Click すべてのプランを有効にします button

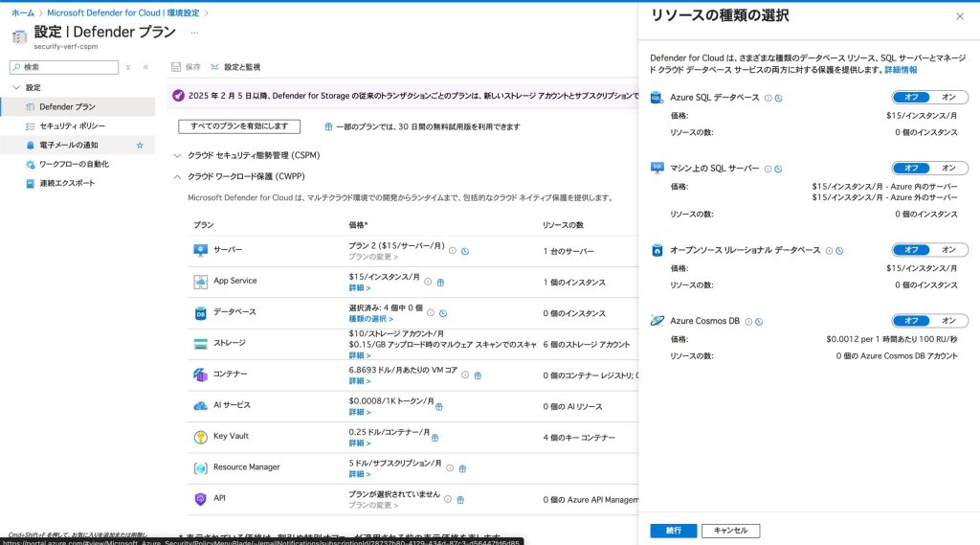coord(239,126)
